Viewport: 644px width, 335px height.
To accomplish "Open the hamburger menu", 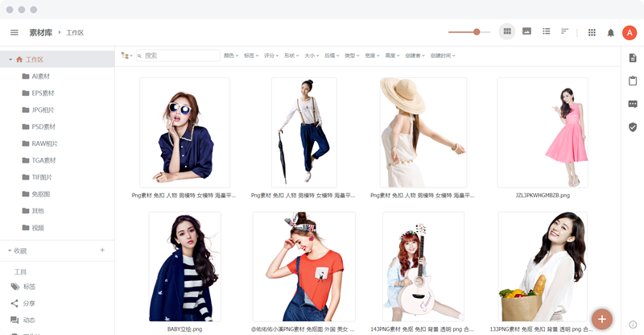I will [14, 32].
